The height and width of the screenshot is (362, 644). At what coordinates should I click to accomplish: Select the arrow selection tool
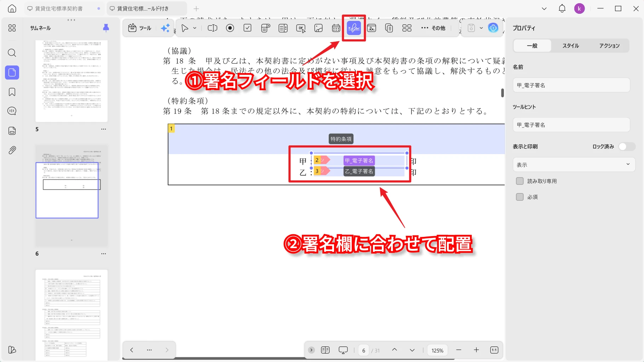point(185,28)
